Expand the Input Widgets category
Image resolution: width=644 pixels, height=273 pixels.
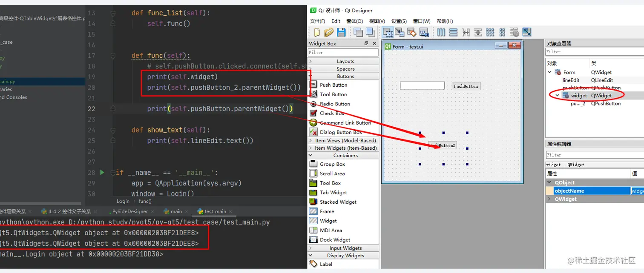(x=343, y=248)
